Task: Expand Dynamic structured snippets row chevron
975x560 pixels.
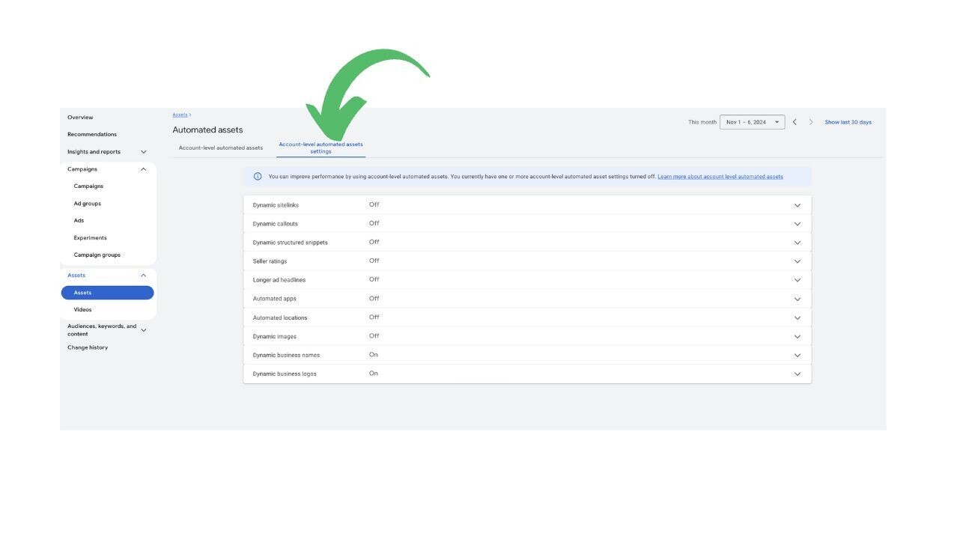Action: [798, 243]
